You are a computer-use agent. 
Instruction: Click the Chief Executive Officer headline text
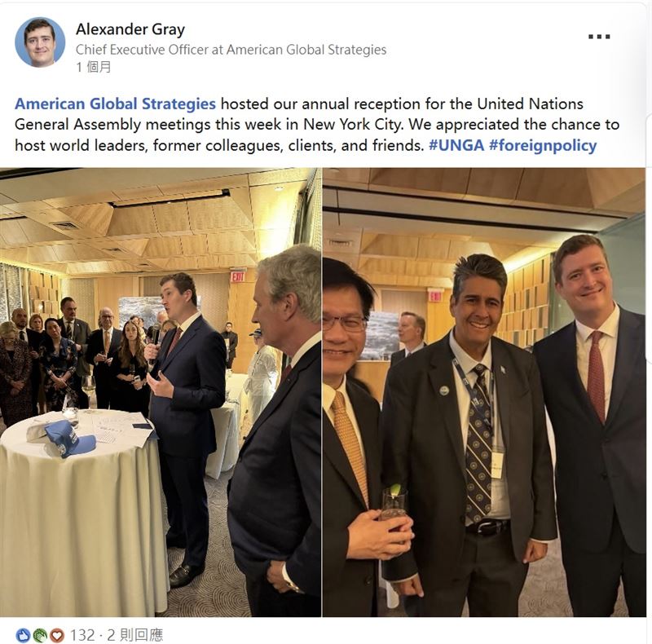tap(231, 50)
